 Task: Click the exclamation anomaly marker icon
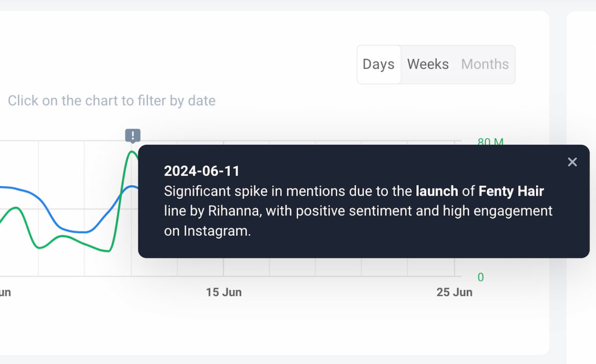click(x=133, y=135)
